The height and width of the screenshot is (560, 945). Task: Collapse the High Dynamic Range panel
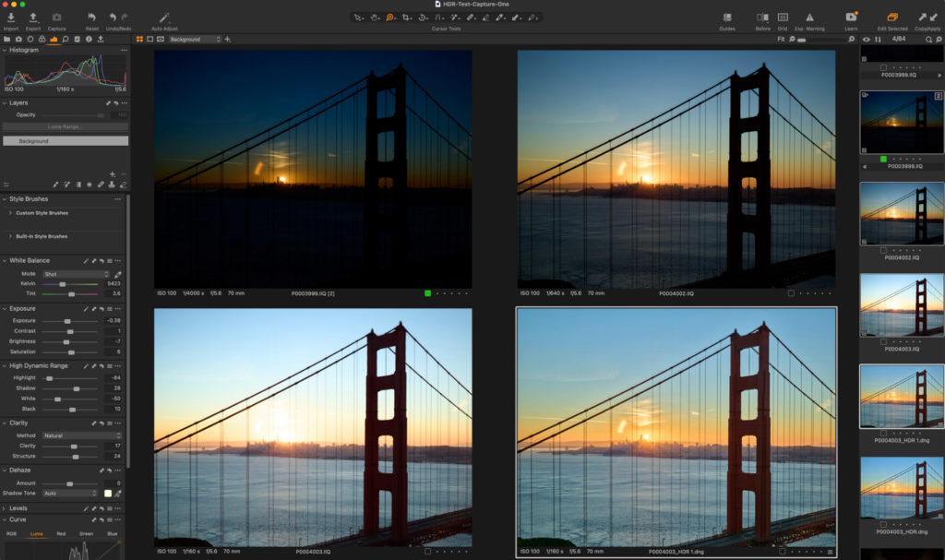click(5, 366)
